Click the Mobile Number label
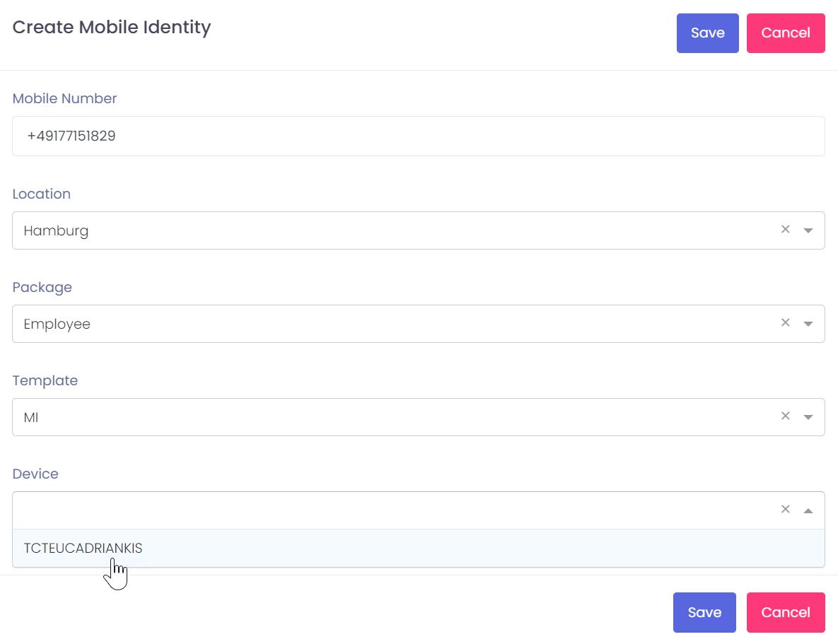 click(x=64, y=99)
